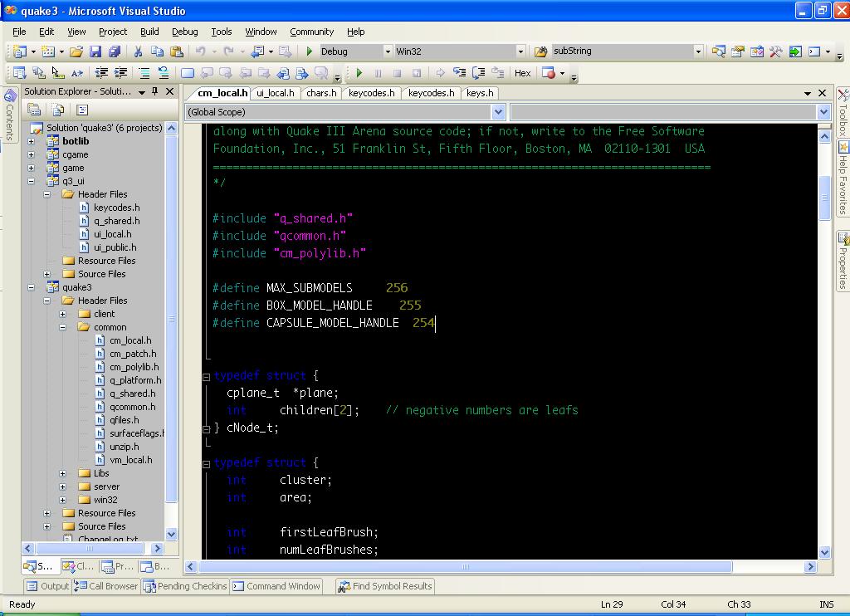Switch to the keycodes.h tab
Image resolution: width=850 pixels, height=616 pixels.
pyautogui.click(x=371, y=93)
